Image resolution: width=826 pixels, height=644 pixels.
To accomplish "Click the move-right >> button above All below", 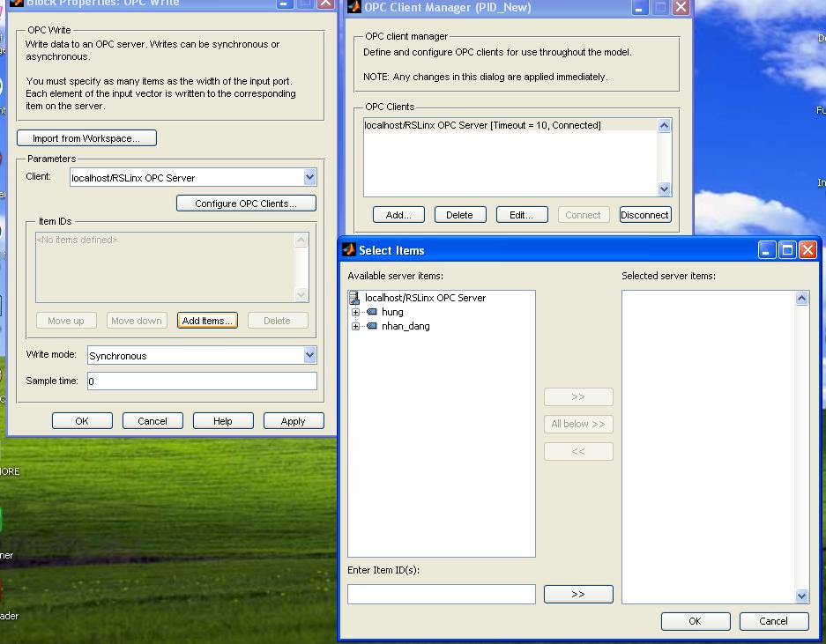I will click(x=578, y=396).
